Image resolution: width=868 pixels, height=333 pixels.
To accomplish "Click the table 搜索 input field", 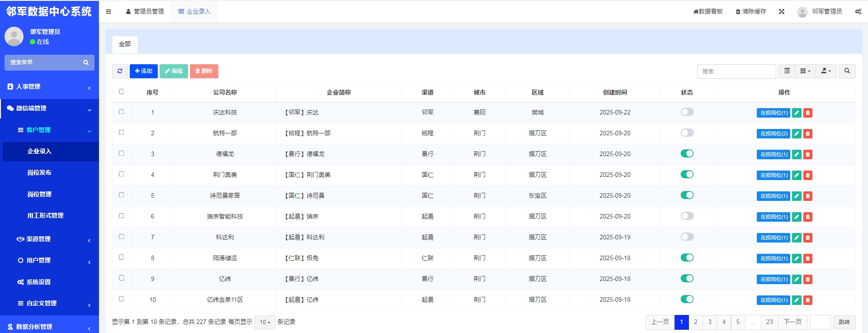I will (x=736, y=71).
